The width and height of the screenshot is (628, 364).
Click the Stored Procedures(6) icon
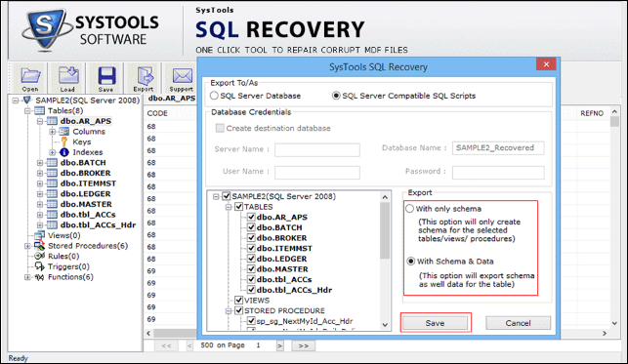point(39,246)
